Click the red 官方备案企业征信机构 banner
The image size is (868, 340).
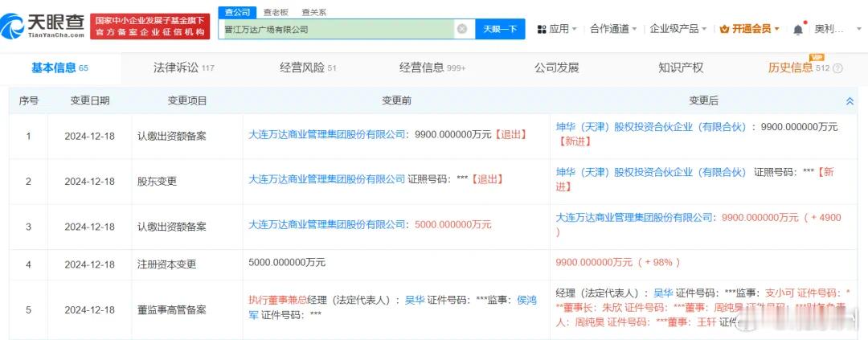(150, 26)
